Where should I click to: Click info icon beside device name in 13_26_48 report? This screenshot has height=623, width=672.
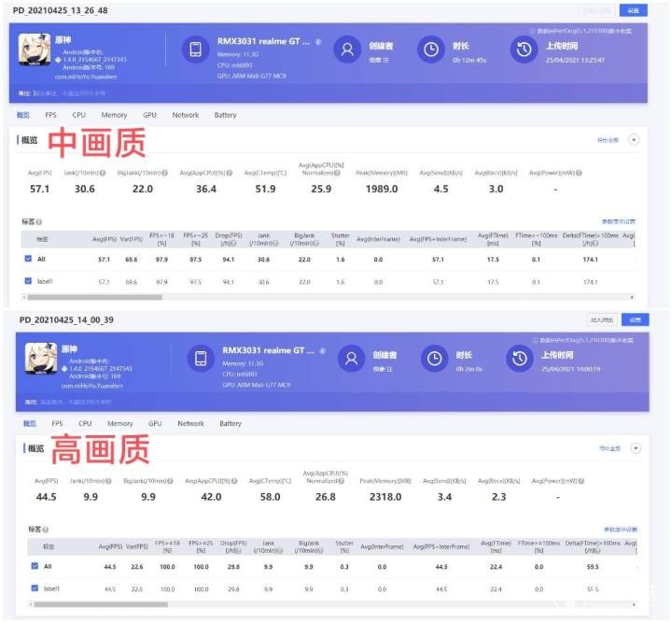coord(318,42)
